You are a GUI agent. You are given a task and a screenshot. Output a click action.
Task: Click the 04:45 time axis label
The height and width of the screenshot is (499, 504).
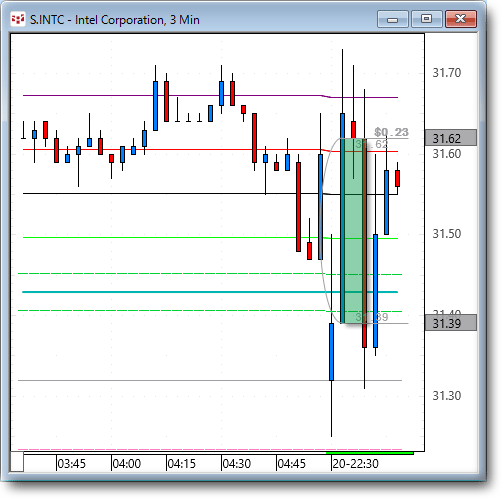(x=291, y=464)
